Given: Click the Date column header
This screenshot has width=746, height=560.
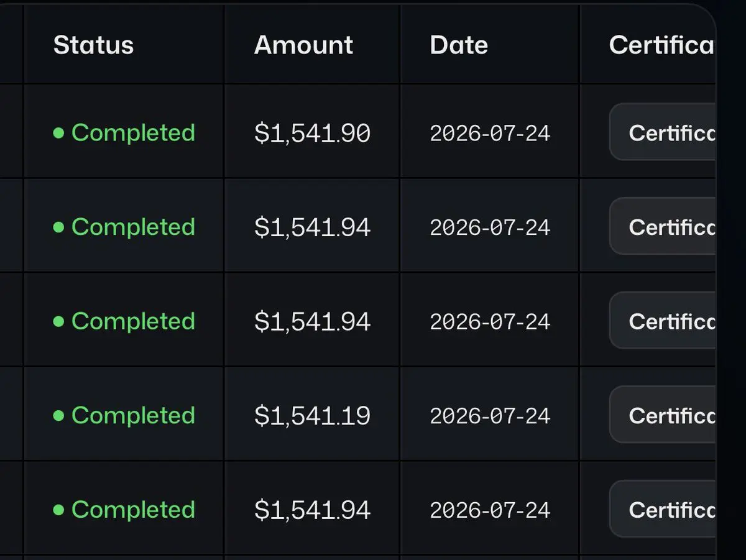Looking at the screenshot, I should point(459,45).
